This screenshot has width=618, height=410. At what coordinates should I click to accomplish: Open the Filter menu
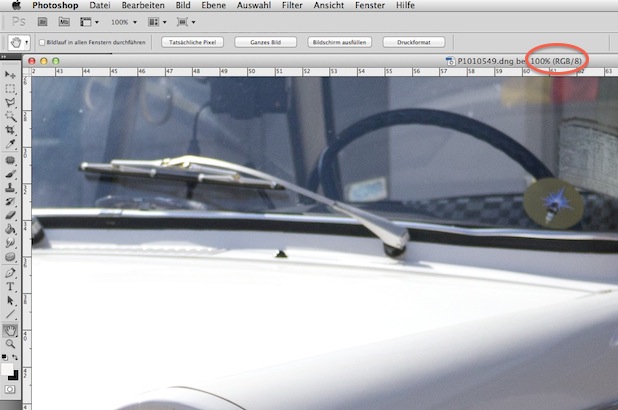coord(292,5)
